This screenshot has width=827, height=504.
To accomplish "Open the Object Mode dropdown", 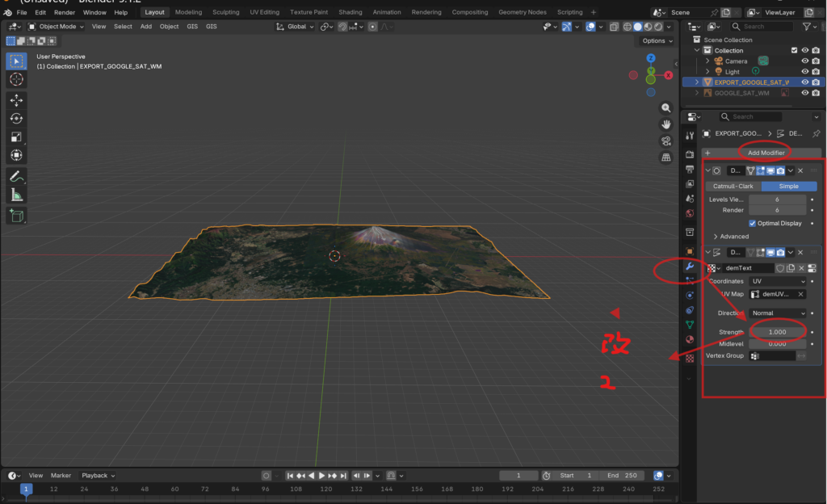I will click(56, 27).
